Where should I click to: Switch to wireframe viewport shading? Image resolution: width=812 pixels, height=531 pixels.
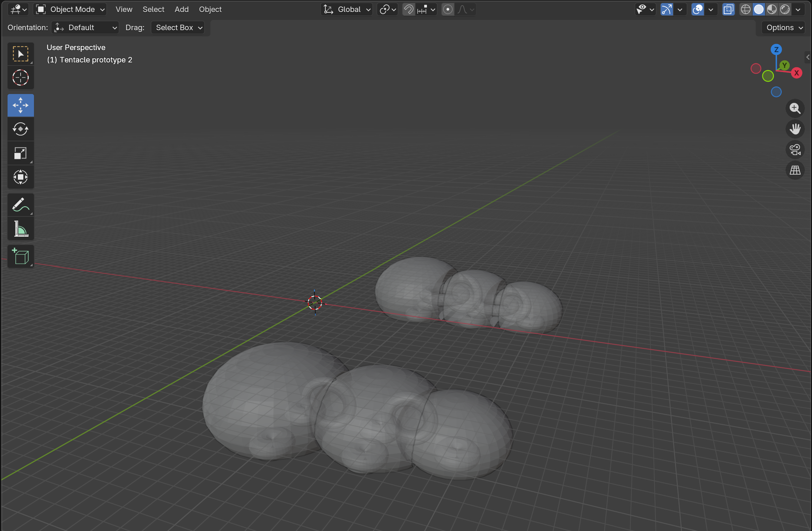(x=745, y=9)
